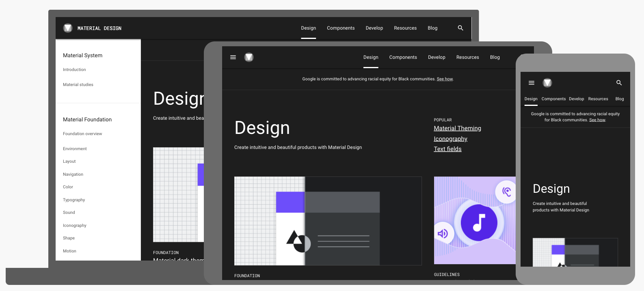This screenshot has width=644, height=291.
Task: Open Environment in the laptop sidebar
Action: (75, 149)
